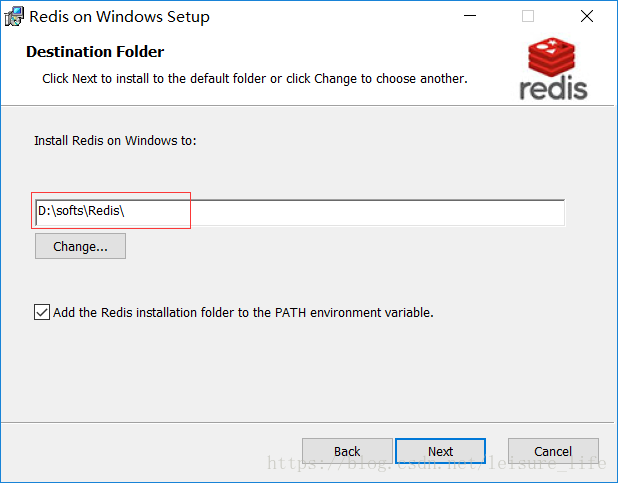Click the "Click Next to install" instruction text
618x483 pixels.
pyautogui.click(x=254, y=78)
